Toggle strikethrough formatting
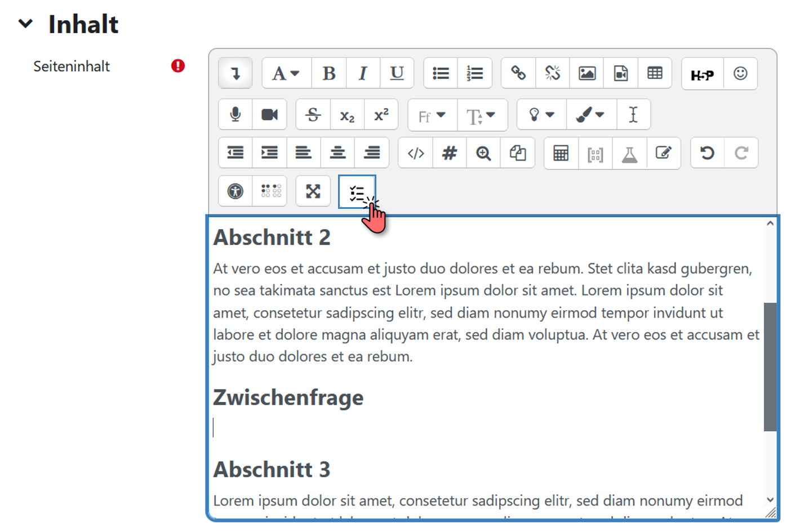Screen dimensions: 800x532 pos(313,115)
